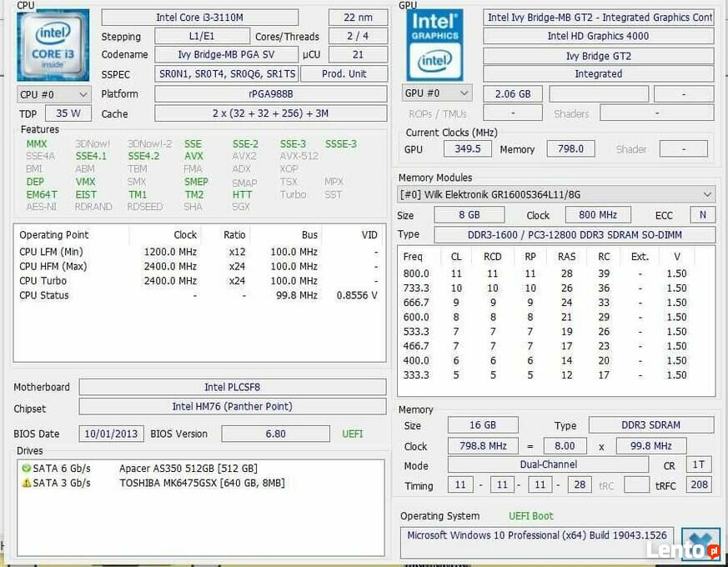Select the TOSHIBA MK6475GSX drive entry
Screen dimensions: 728x567
pos(201,483)
